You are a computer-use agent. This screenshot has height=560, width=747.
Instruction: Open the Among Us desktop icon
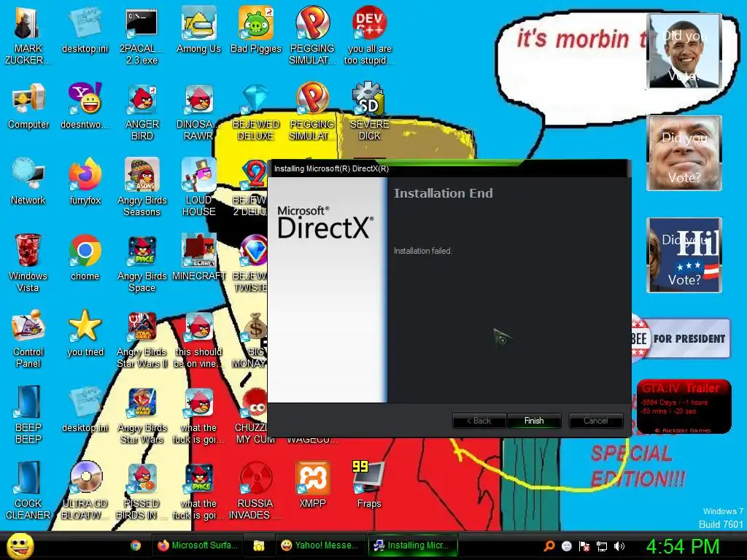pos(198,31)
